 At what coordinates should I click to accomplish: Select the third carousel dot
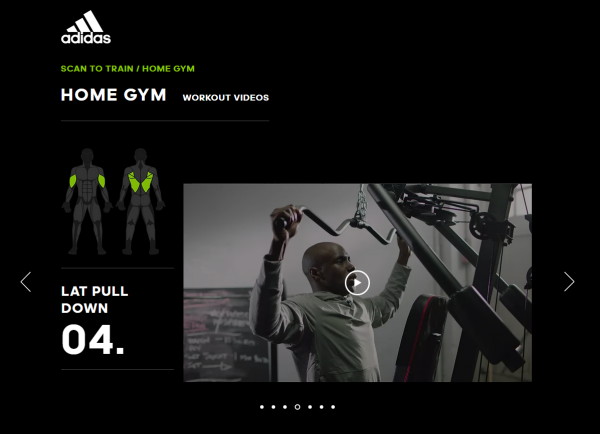[x=285, y=407]
